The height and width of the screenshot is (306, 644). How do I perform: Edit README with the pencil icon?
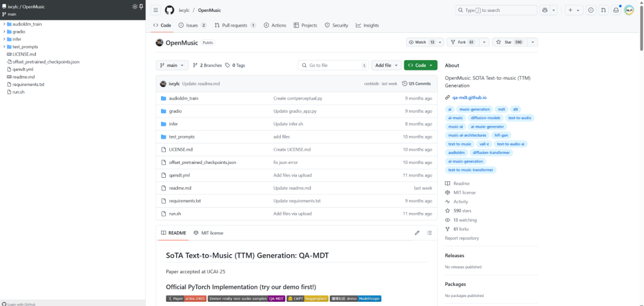tap(417, 233)
